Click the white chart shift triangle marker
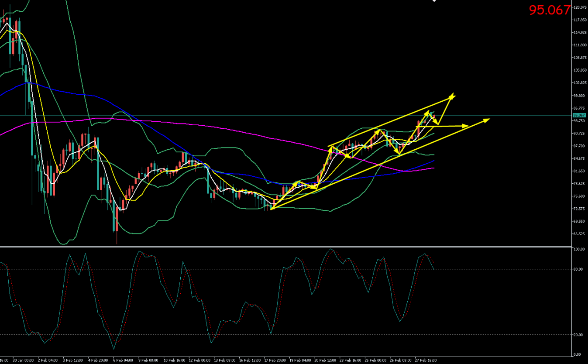588x364 pixels. pos(434,1)
